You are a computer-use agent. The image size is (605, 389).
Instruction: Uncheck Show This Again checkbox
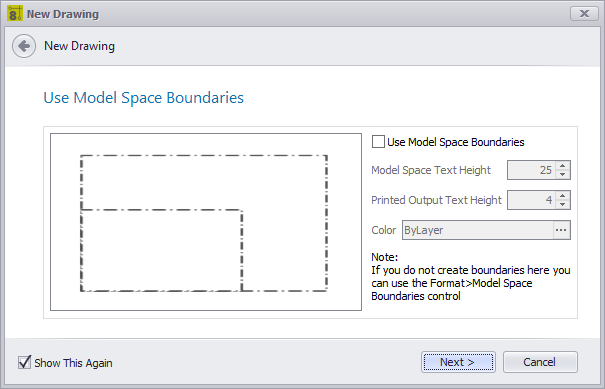pos(24,362)
